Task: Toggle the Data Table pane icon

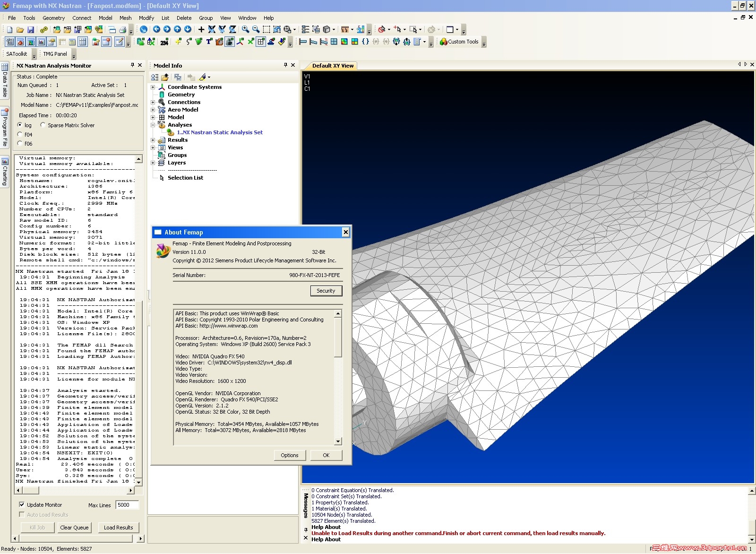Action: pyautogui.click(x=83, y=42)
